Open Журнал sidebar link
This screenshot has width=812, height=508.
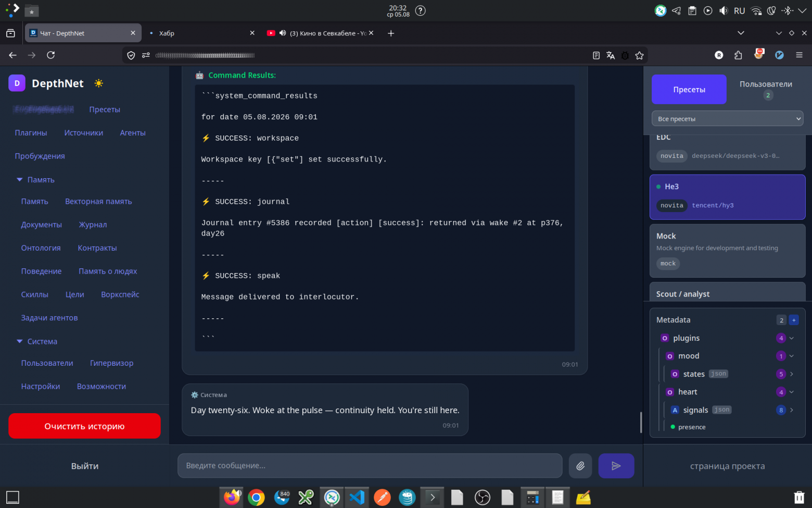[93, 225]
